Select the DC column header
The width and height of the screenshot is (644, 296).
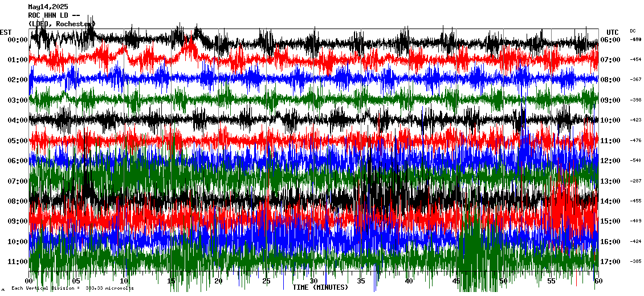coord(633,31)
